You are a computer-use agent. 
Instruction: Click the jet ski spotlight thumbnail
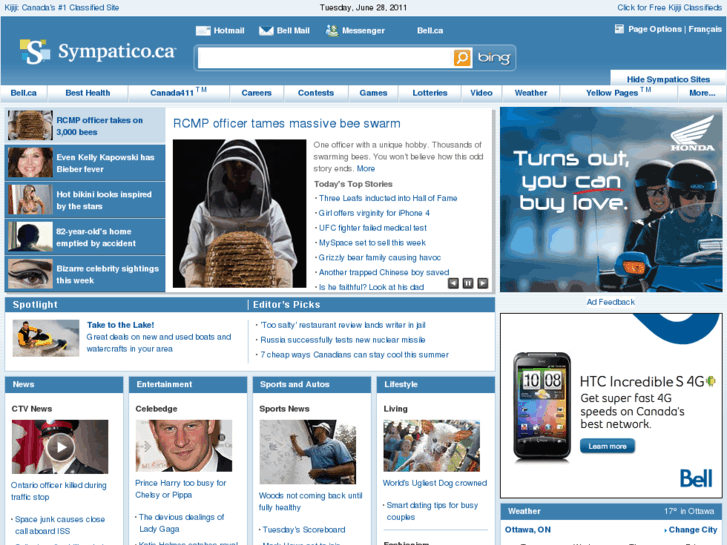pos(45,338)
